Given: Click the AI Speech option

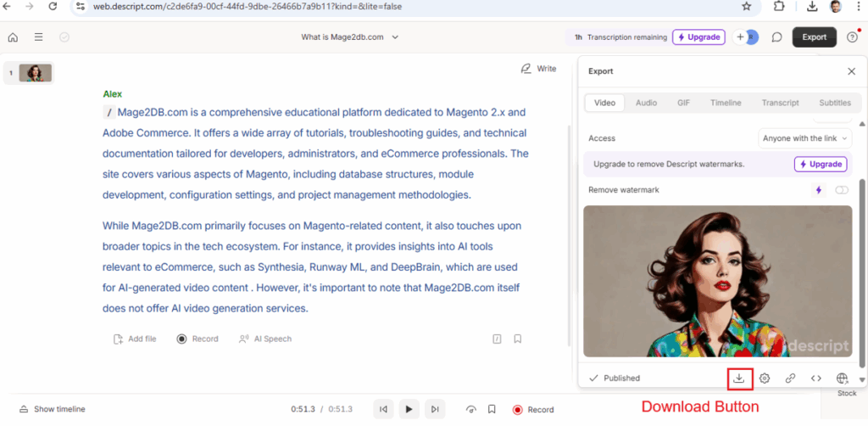Looking at the screenshot, I should (x=265, y=339).
